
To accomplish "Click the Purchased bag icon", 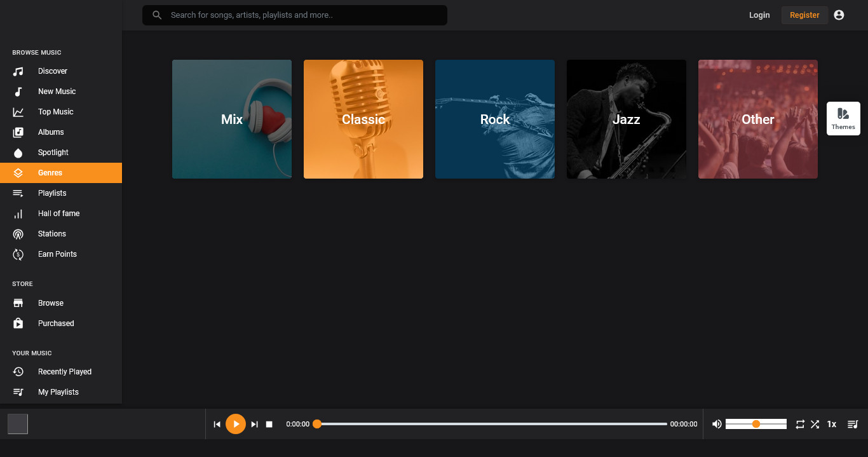I will (x=18, y=324).
